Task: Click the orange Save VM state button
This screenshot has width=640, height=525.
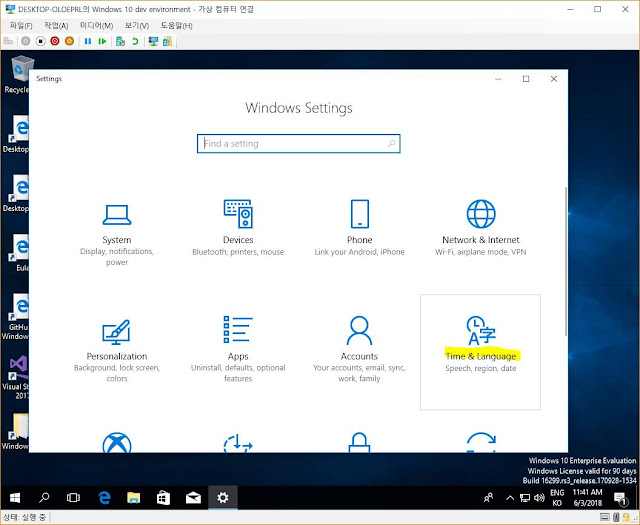Action: click(69, 41)
